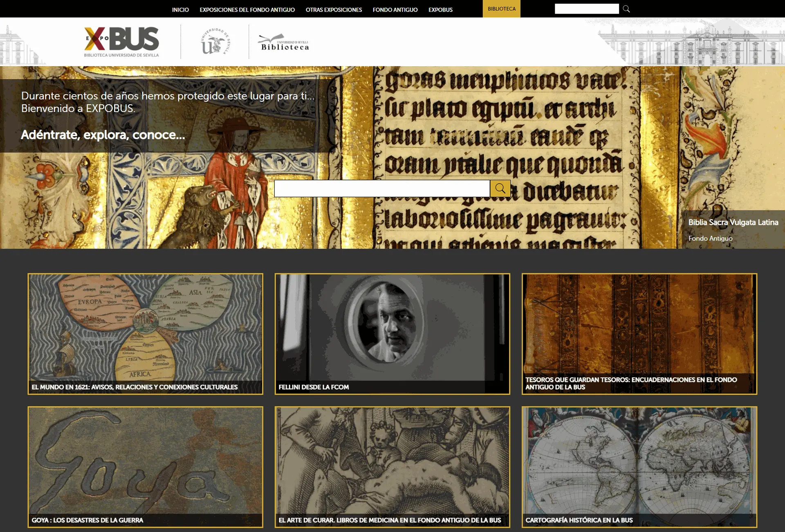
Task: Click the yellow BIBLIOTECA tab
Action: [x=501, y=9]
